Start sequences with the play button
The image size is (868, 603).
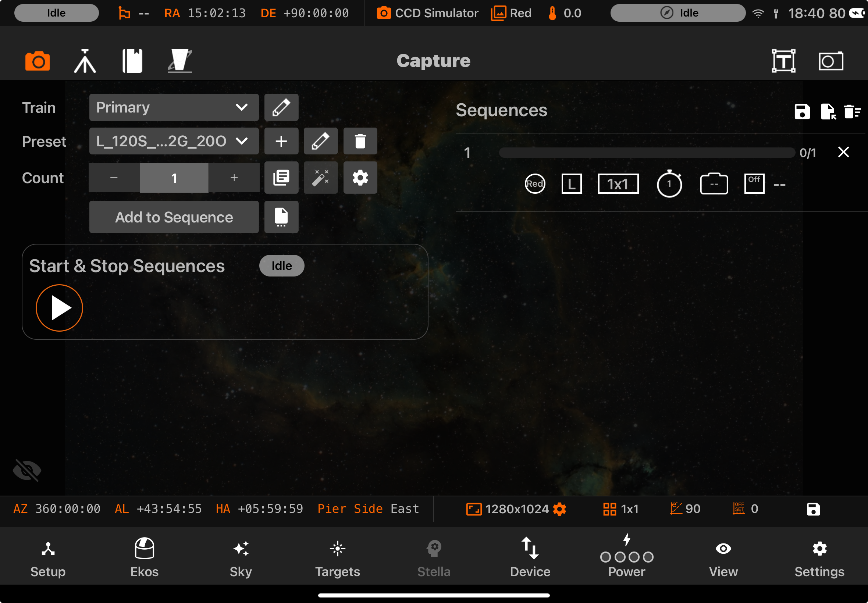point(59,308)
